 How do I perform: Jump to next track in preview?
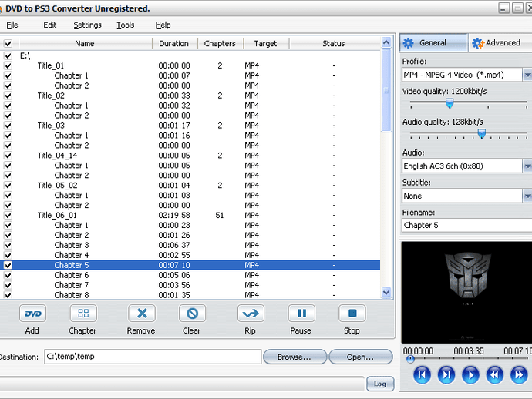446,375
